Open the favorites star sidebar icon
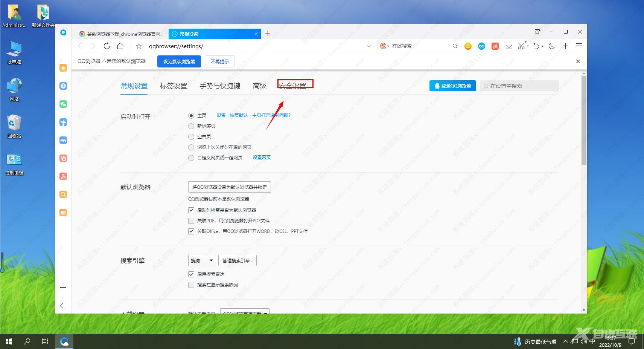This screenshot has height=349, width=644. (x=63, y=68)
